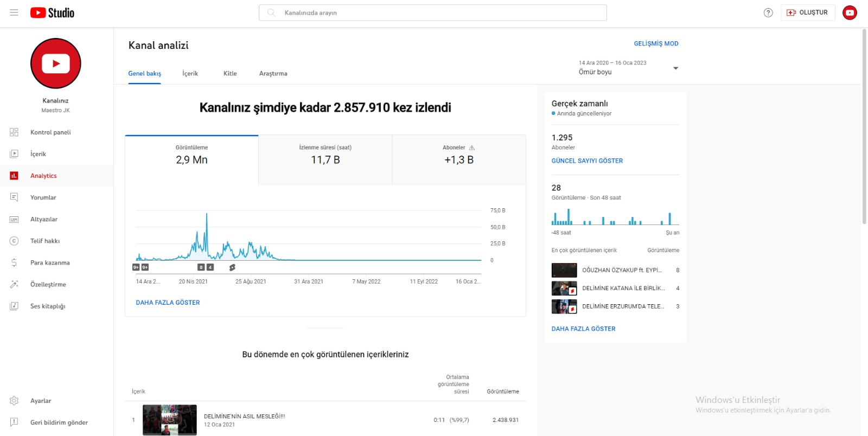Viewport: 868px width, 436px height.
Task: Click Görüntüleme column header in table
Action: pos(503,392)
